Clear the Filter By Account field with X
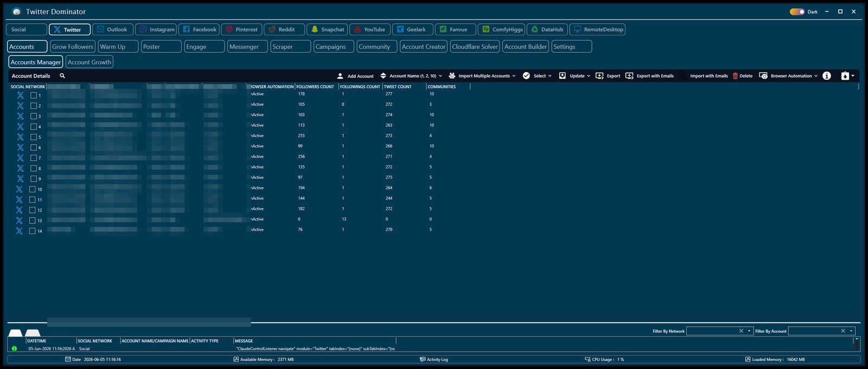This screenshot has height=369, width=868. pos(843,331)
